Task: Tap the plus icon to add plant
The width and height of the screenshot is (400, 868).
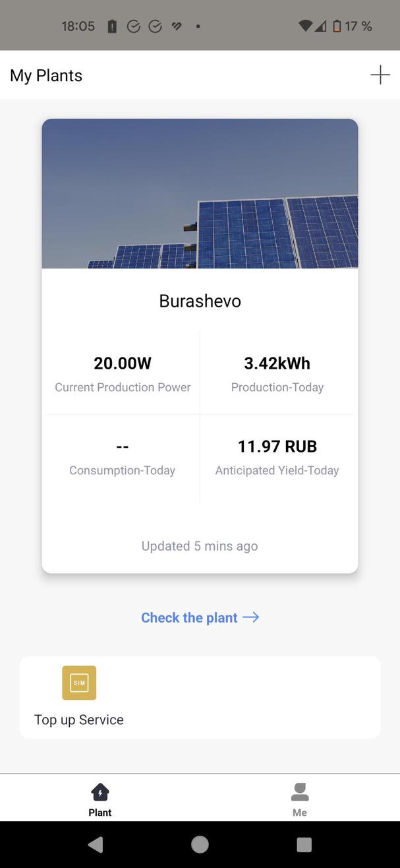Action: pos(380,75)
